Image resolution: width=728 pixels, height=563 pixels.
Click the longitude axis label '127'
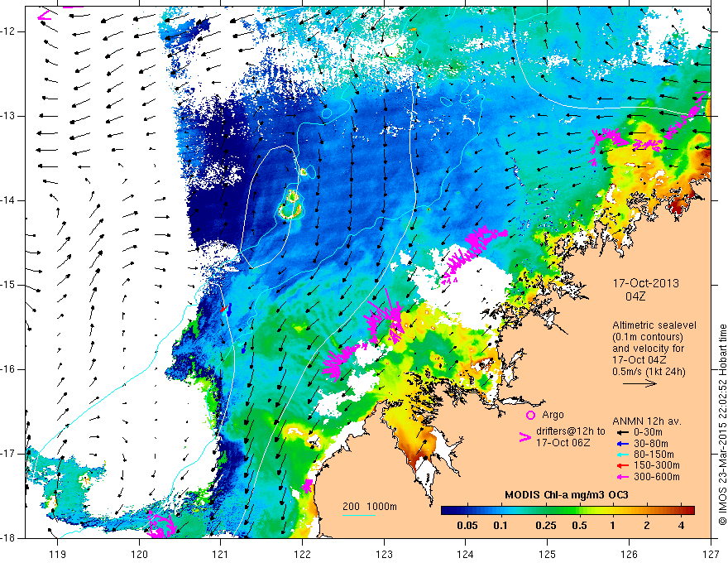[711, 554]
